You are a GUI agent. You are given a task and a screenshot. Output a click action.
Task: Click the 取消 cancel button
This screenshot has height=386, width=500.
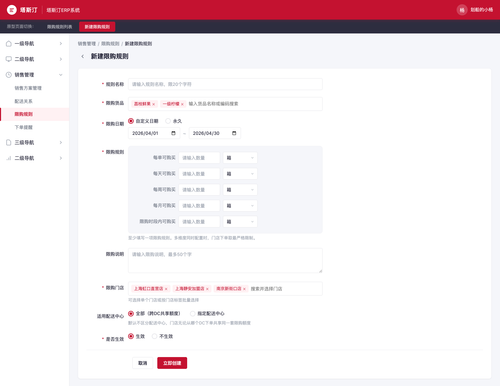(x=143, y=363)
